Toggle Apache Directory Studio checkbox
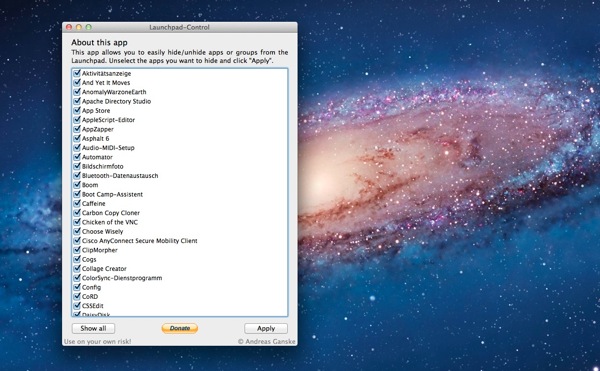The image size is (600, 371). click(x=77, y=101)
